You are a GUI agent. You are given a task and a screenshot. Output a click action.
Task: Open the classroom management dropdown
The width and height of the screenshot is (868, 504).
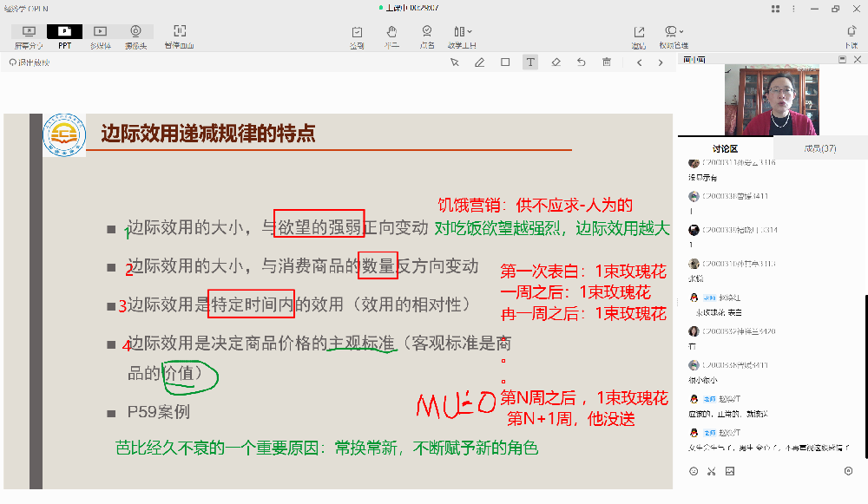673,36
